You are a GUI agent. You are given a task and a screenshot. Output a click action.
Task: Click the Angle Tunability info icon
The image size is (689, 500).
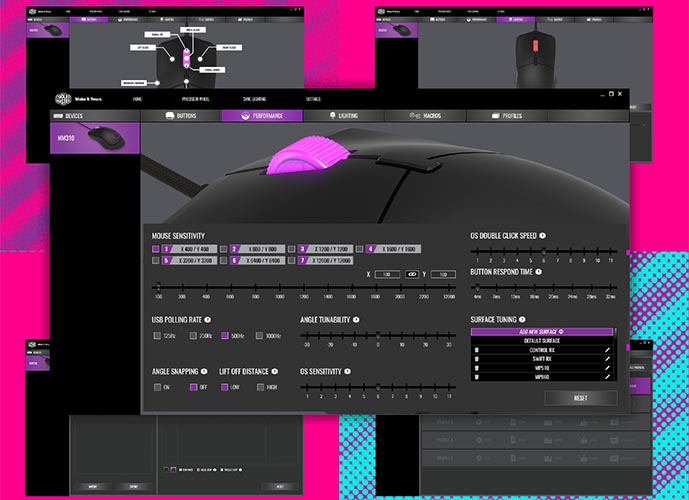355,320
